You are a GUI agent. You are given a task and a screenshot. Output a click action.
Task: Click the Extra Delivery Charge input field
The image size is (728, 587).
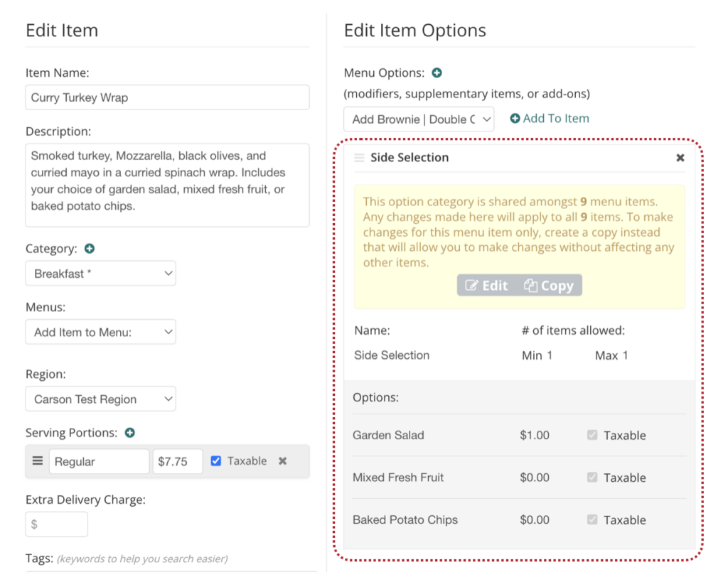tap(57, 524)
